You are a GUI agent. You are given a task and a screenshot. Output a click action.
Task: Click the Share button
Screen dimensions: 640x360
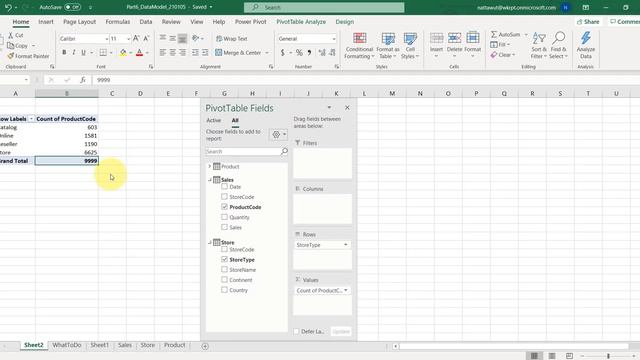point(588,22)
